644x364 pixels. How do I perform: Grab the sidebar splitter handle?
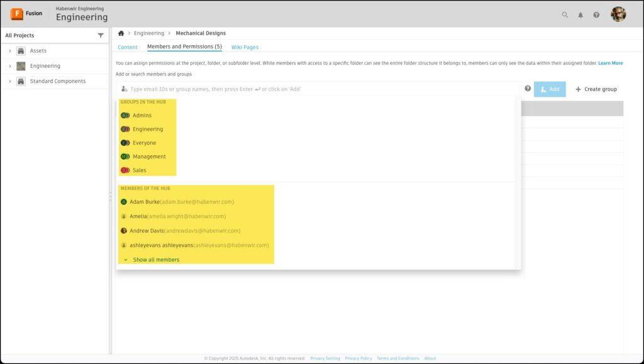110,197
